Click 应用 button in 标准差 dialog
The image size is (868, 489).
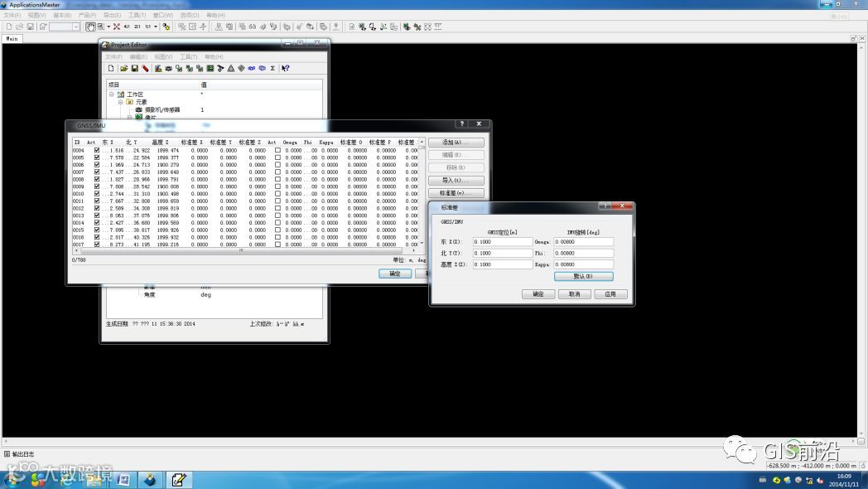point(610,294)
